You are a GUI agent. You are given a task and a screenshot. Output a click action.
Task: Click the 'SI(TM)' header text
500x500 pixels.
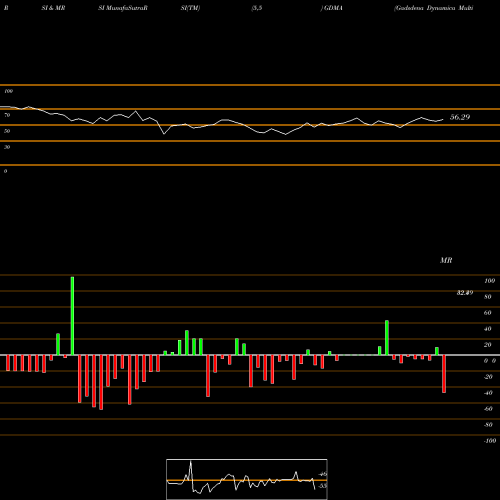click(x=190, y=8)
